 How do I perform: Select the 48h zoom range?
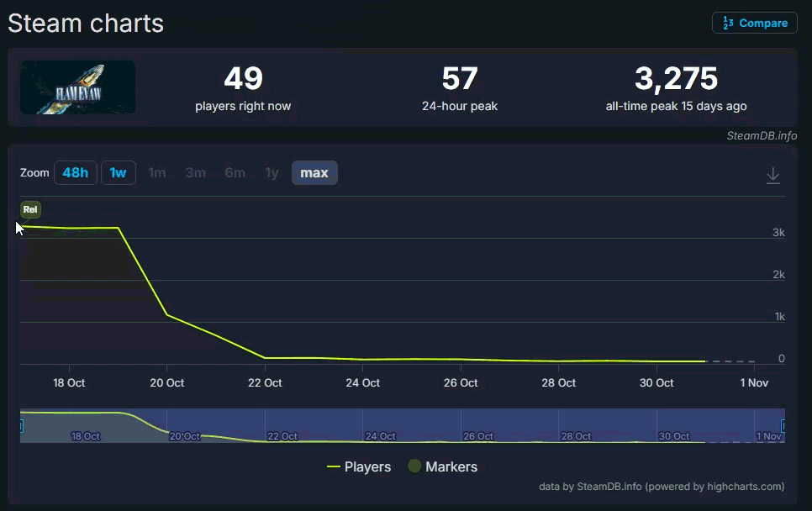76,173
